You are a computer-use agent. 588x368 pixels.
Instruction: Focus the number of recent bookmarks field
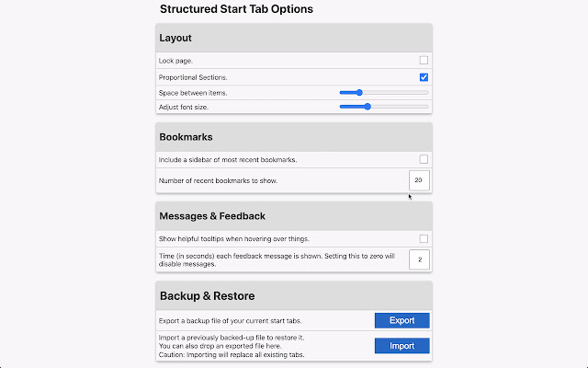[x=418, y=180]
